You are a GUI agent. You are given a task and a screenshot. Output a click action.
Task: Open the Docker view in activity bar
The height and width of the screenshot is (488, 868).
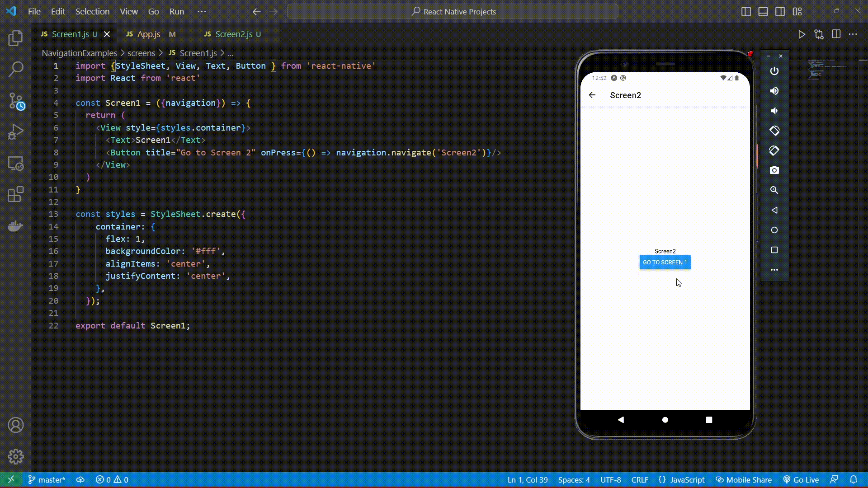tap(16, 226)
